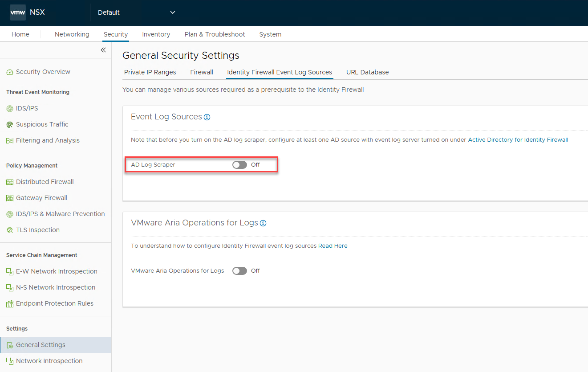Click info icon beside VMware Aria Operations heading
The height and width of the screenshot is (372, 588).
pos(263,223)
